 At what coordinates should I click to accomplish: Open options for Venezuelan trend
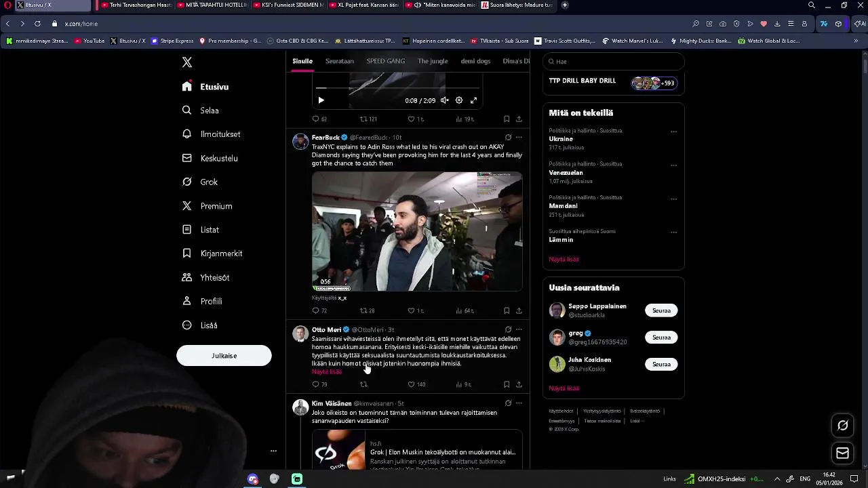673,165
